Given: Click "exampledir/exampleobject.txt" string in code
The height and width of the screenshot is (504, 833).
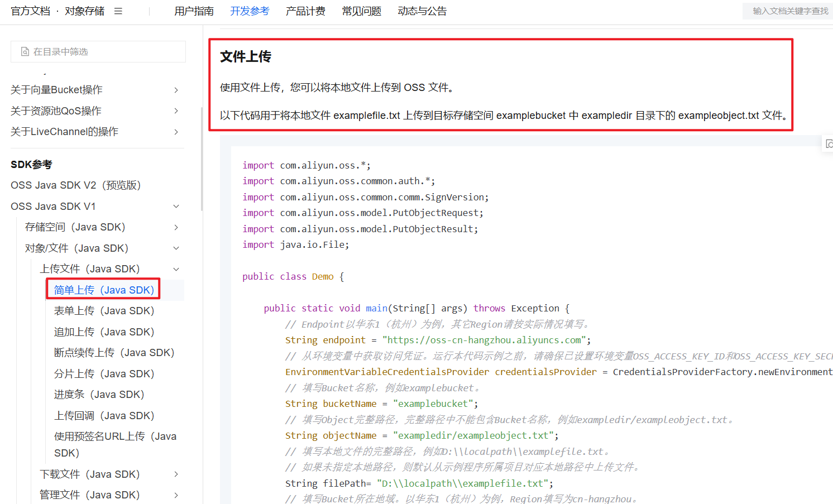Looking at the screenshot, I should click(473, 436).
